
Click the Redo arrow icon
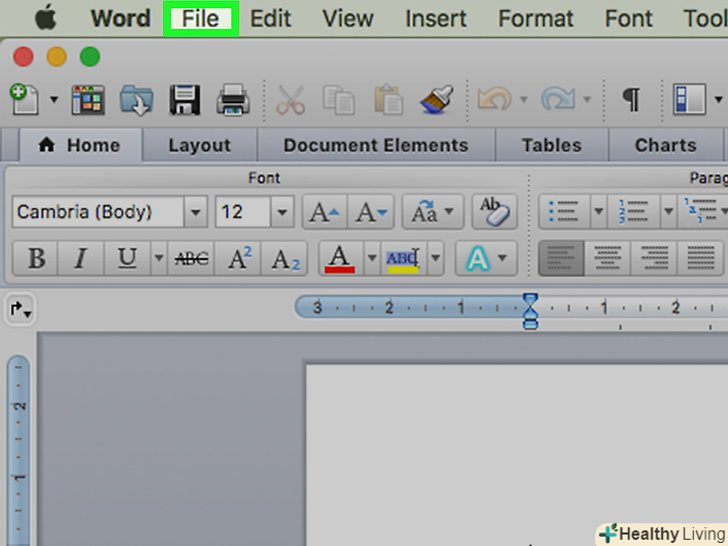coord(558,99)
